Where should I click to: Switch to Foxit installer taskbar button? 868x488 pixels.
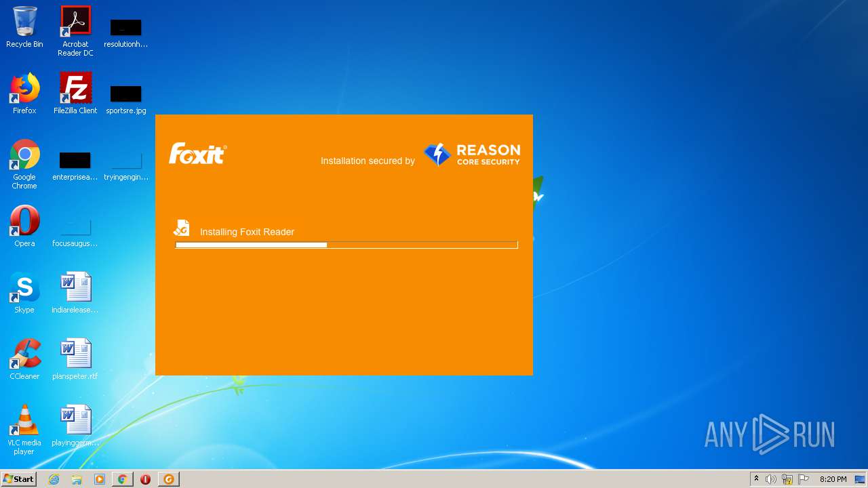pyautogui.click(x=168, y=479)
